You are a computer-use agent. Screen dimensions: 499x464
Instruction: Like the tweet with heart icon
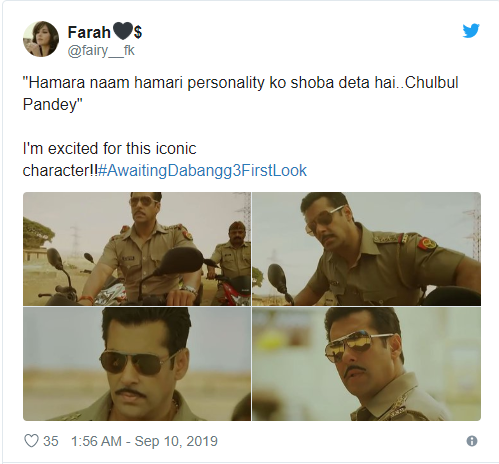pyautogui.click(x=31, y=441)
